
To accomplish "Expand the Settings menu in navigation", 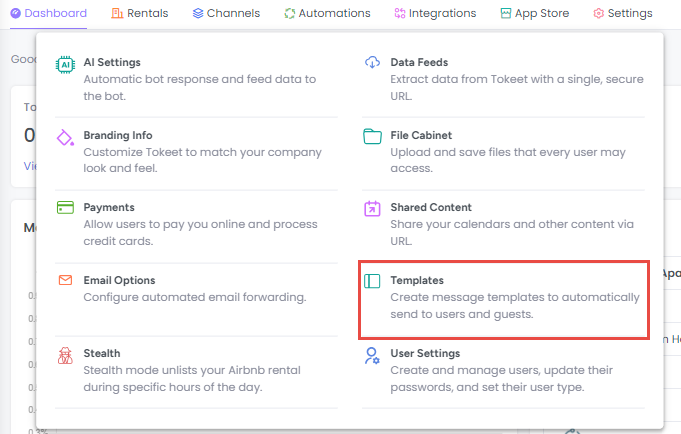I will coord(622,13).
